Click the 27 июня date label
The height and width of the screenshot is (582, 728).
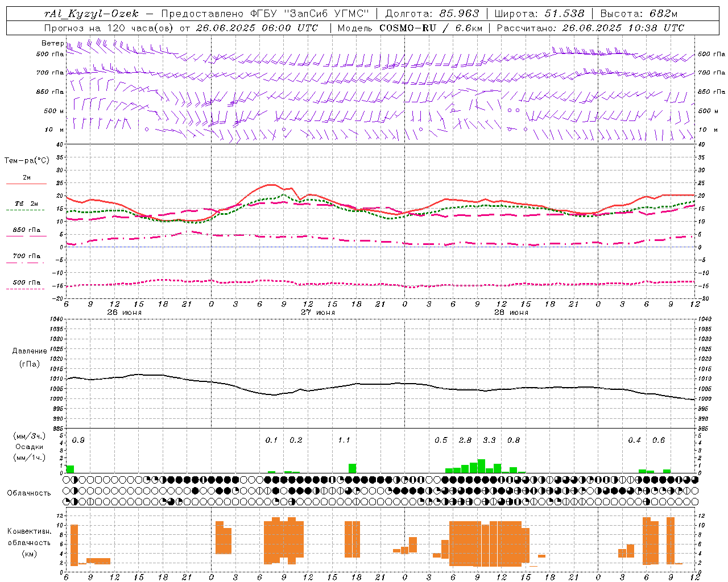pos(318,313)
